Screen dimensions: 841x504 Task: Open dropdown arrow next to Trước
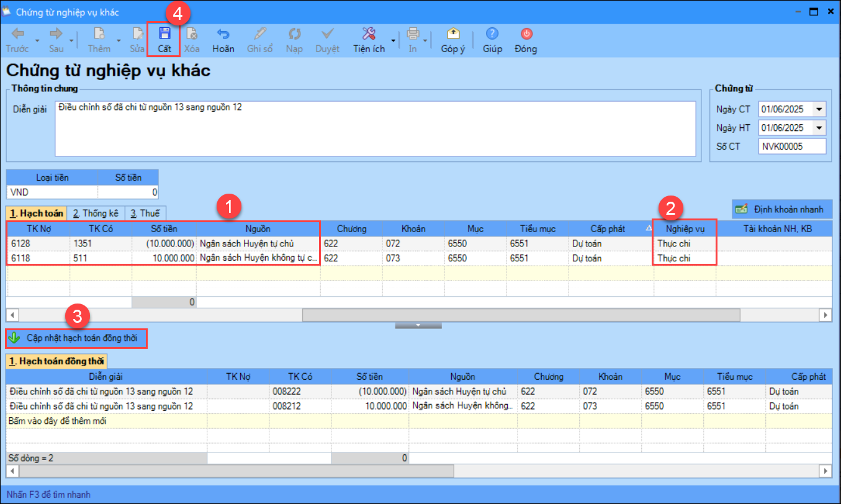pos(37,41)
